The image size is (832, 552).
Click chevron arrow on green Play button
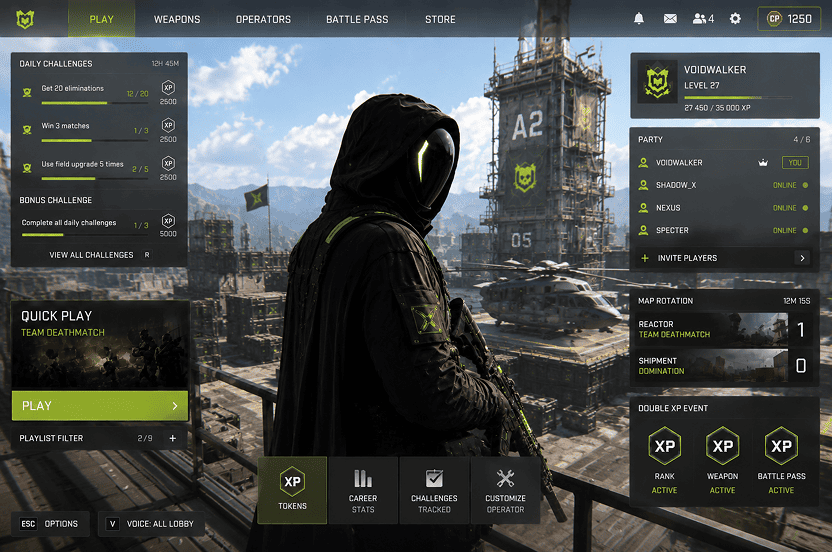tap(175, 406)
